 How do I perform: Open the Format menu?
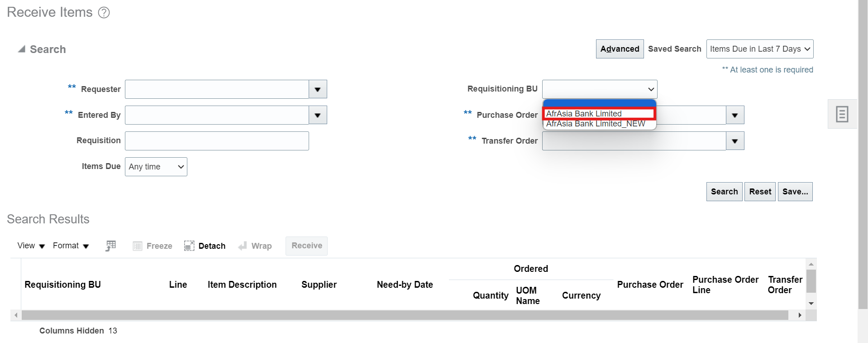click(67, 246)
